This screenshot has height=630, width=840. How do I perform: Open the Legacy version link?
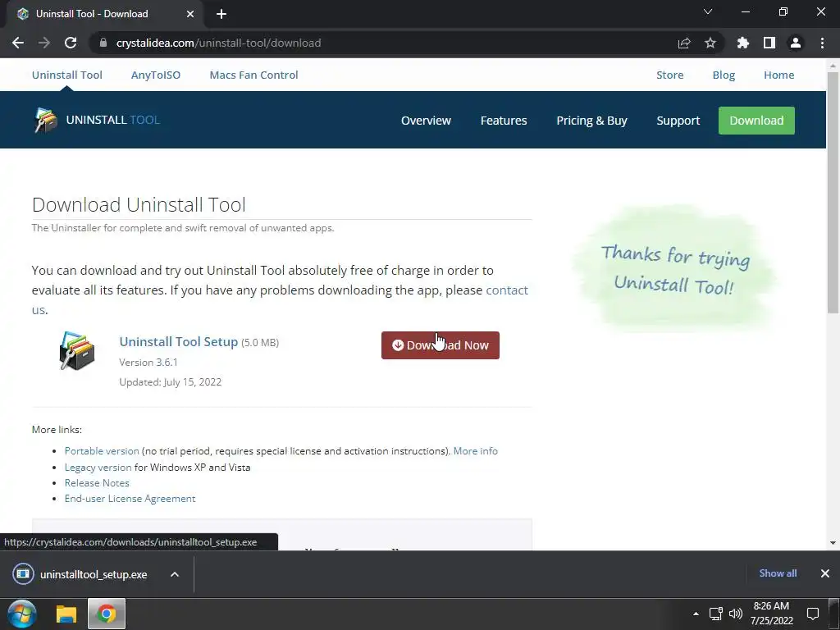click(98, 467)
